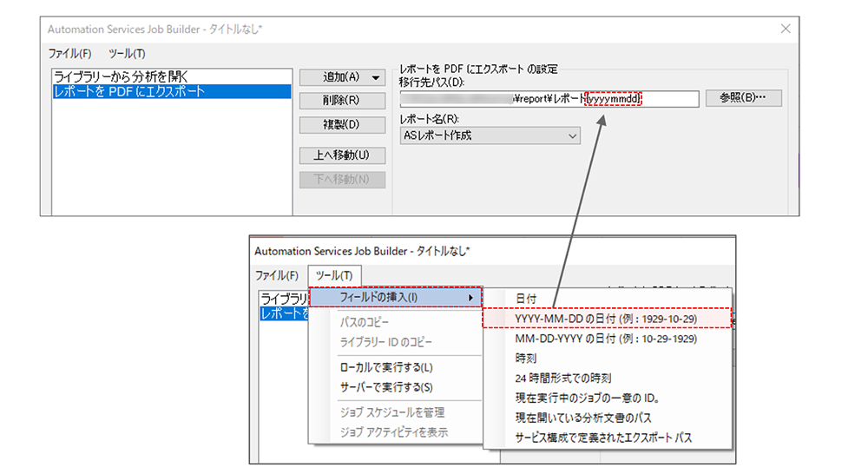
Task: Choose ライブラリー ID のコピー menu entry
Action: point(396,342)
